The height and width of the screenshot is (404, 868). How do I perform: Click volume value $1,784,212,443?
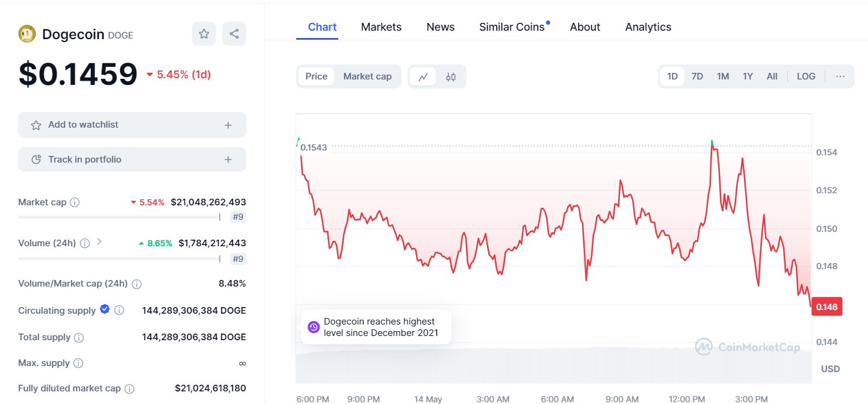[212, 243]
